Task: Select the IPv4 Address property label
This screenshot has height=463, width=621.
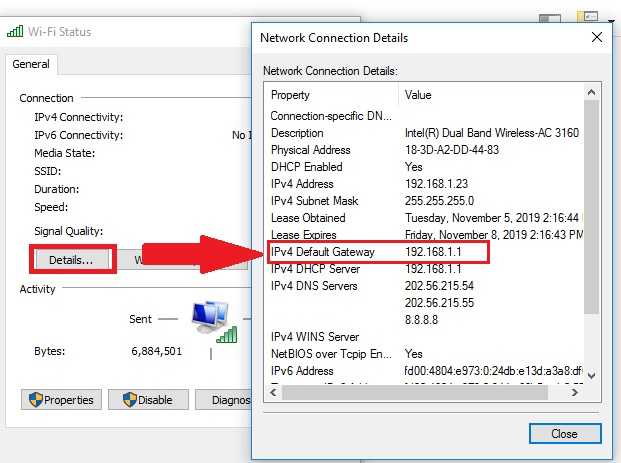Action: (302, 184)
